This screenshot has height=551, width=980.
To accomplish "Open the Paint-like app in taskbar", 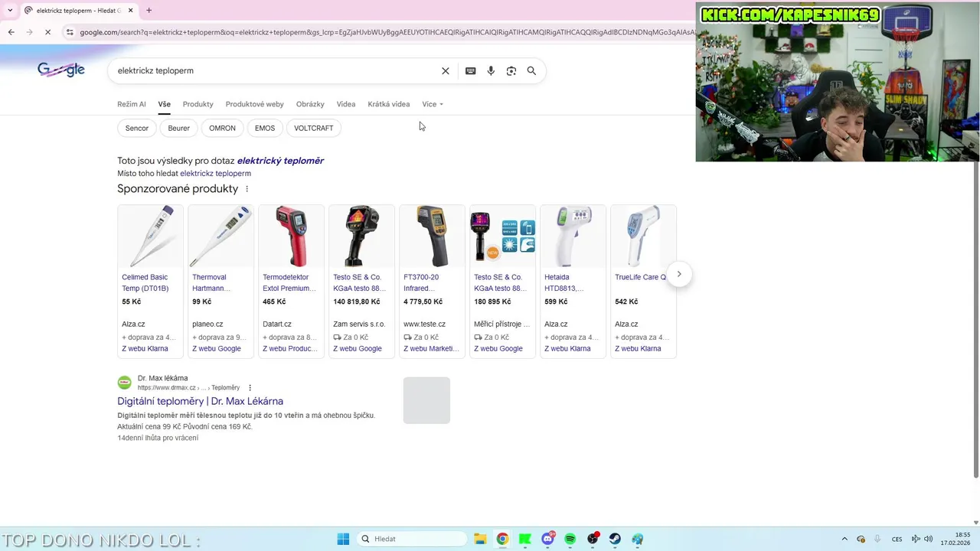I will point(637,539).
